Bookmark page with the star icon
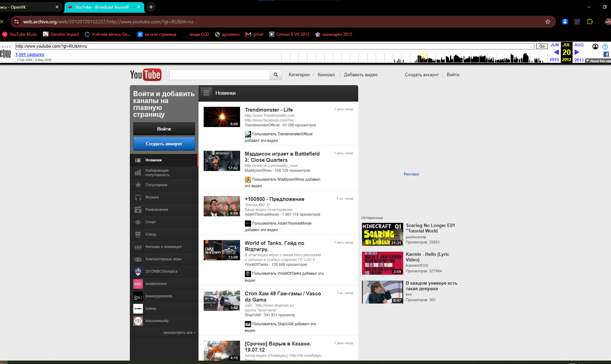 (x=548, y=22)
